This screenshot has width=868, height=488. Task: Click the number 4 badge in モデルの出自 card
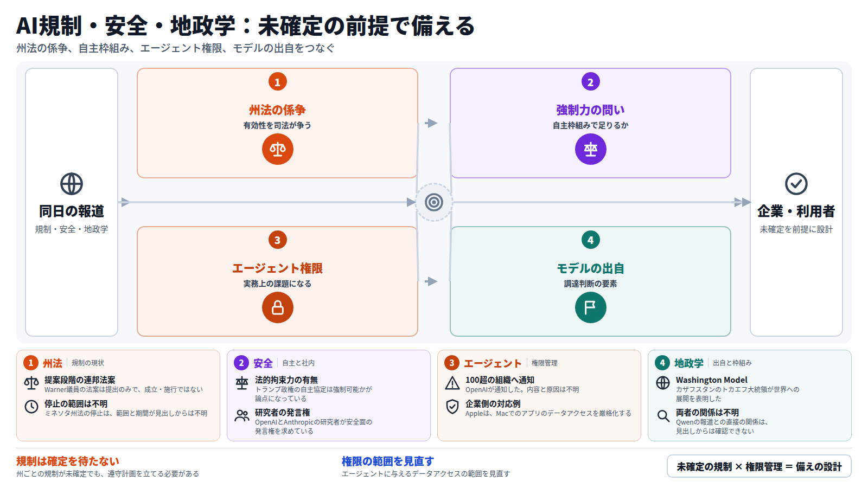[590, 240]
